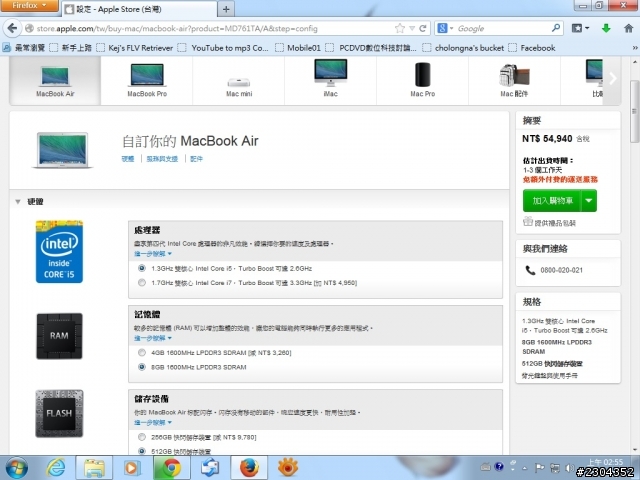
Task: Add to cart with 加入購物車
Action: [x=552, y=200]
